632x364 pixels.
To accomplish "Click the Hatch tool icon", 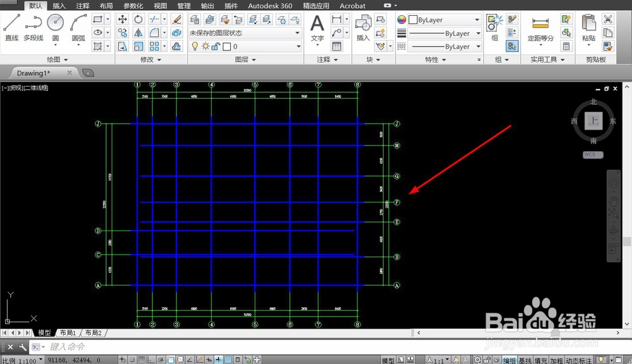I will [x=97, y=46].
